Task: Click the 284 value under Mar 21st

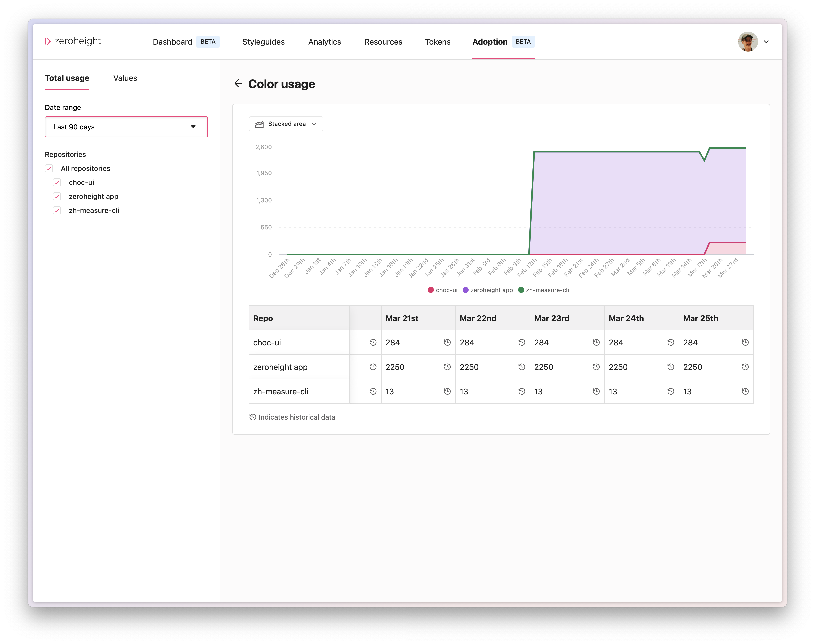Action: (392, 342)
